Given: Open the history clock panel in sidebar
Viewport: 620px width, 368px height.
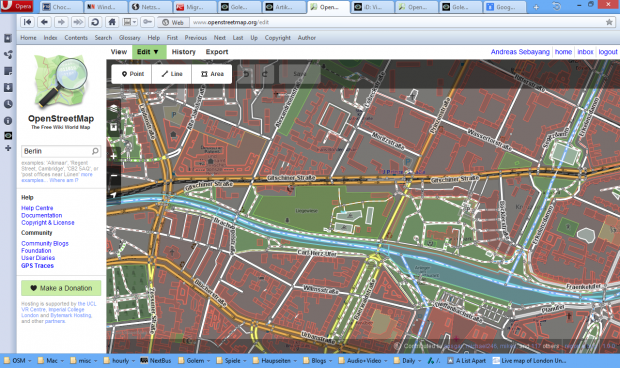Looking at the screenshot, I should 8,104.
